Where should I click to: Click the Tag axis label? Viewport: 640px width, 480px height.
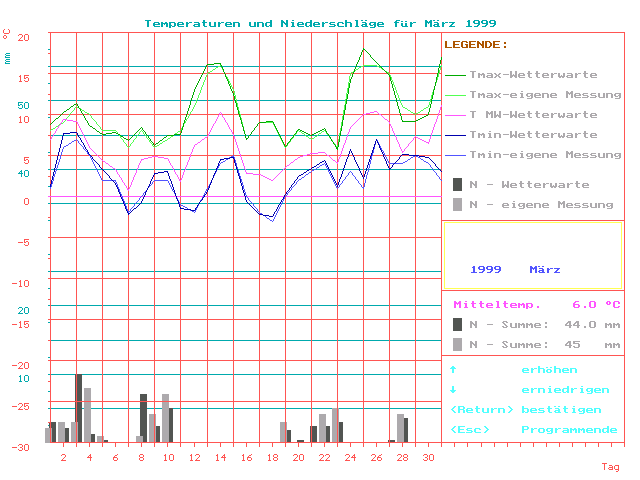pyautogui.click(x=610, y=467)
